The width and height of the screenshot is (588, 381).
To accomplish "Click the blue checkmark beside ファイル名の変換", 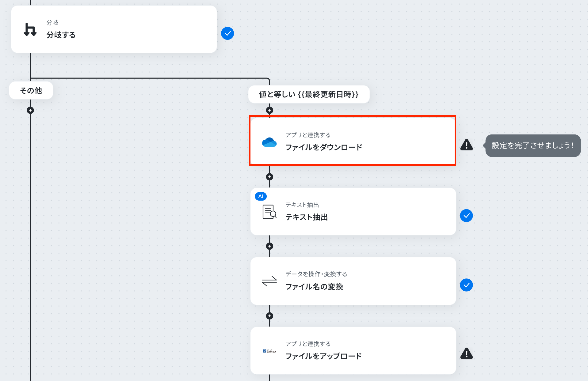I will click(466, 285).
